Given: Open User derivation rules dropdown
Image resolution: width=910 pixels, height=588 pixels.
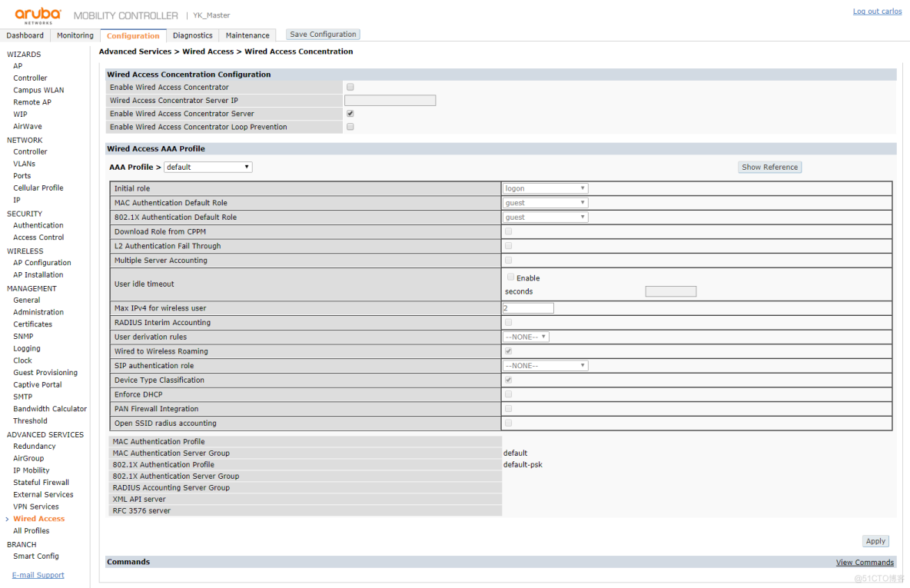Looking at the screenshot, I should click(x=525, y=337).
